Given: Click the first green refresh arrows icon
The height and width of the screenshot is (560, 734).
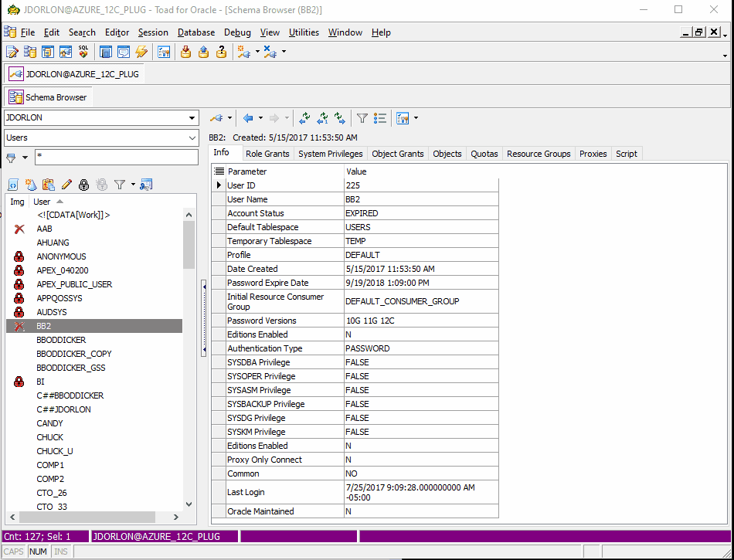Looking at the screenshot, I should point(304,118).
